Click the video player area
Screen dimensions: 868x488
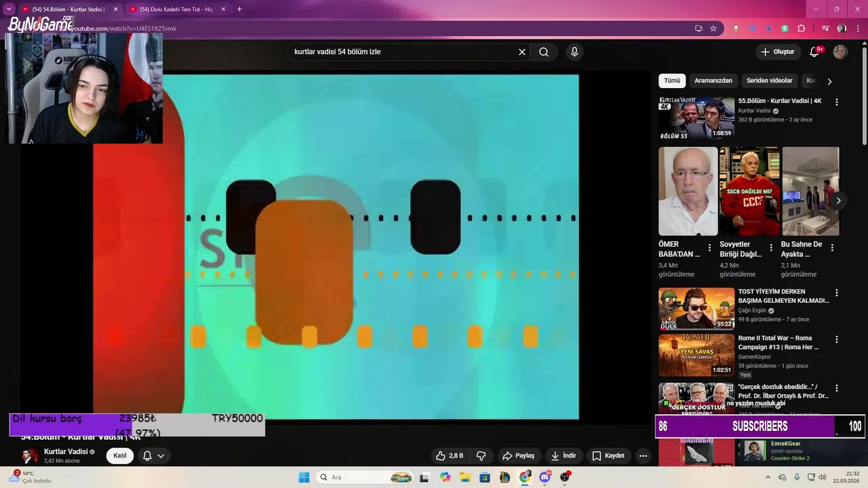tap(336, 247)
